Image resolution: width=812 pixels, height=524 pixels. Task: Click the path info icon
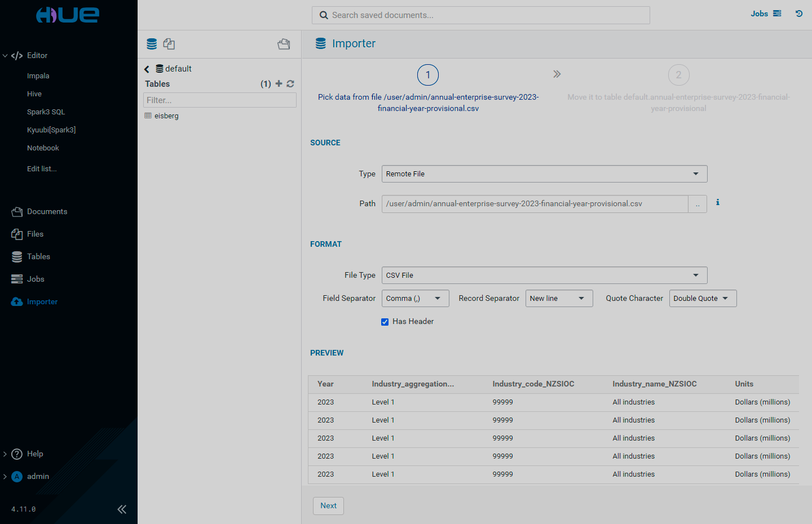click(x=718, y=202)
